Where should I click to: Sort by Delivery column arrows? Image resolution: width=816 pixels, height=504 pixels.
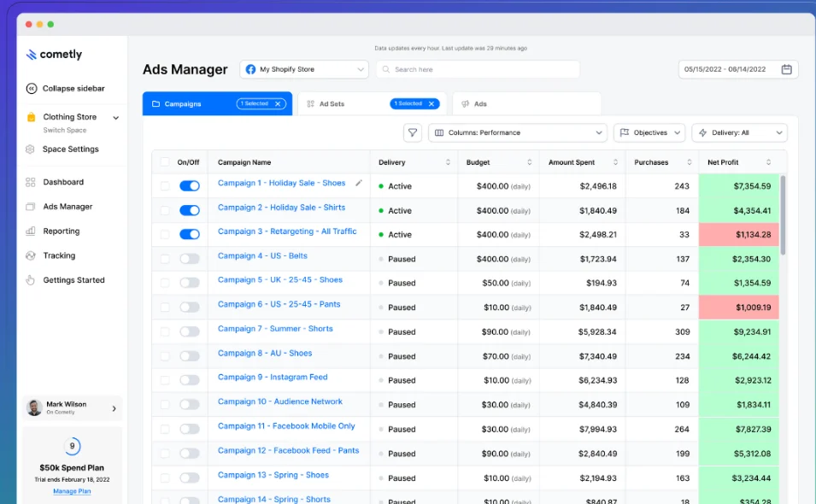point(448,162)
